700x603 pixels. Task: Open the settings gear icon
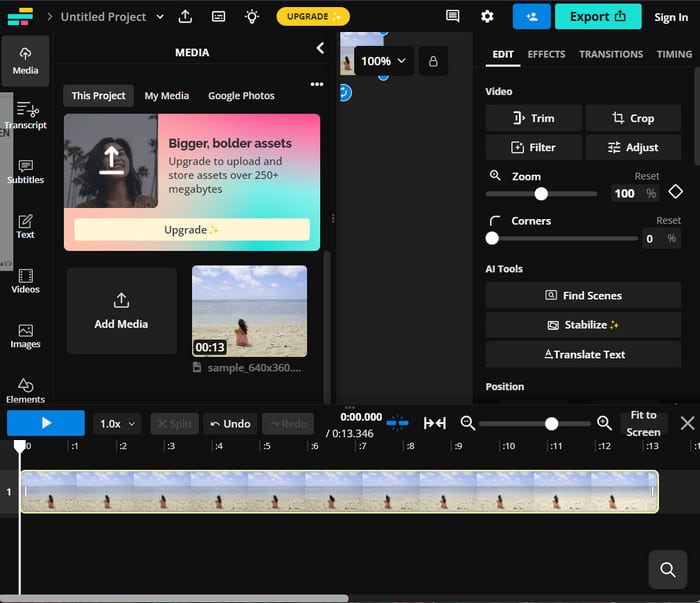(x=487, y=17)
